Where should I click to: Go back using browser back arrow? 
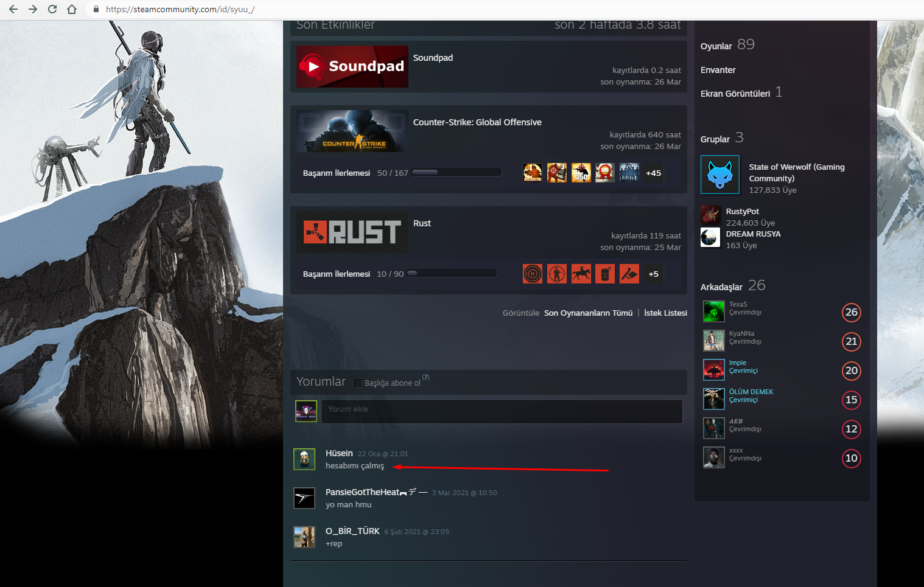tap(13, 9)
